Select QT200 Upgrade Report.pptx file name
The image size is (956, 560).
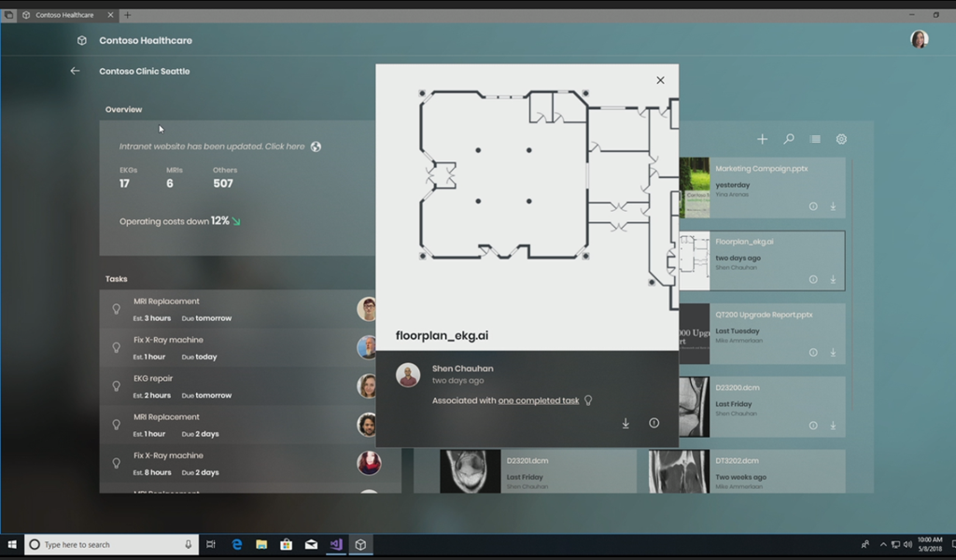pyautogui.click(x=764, y=315)
